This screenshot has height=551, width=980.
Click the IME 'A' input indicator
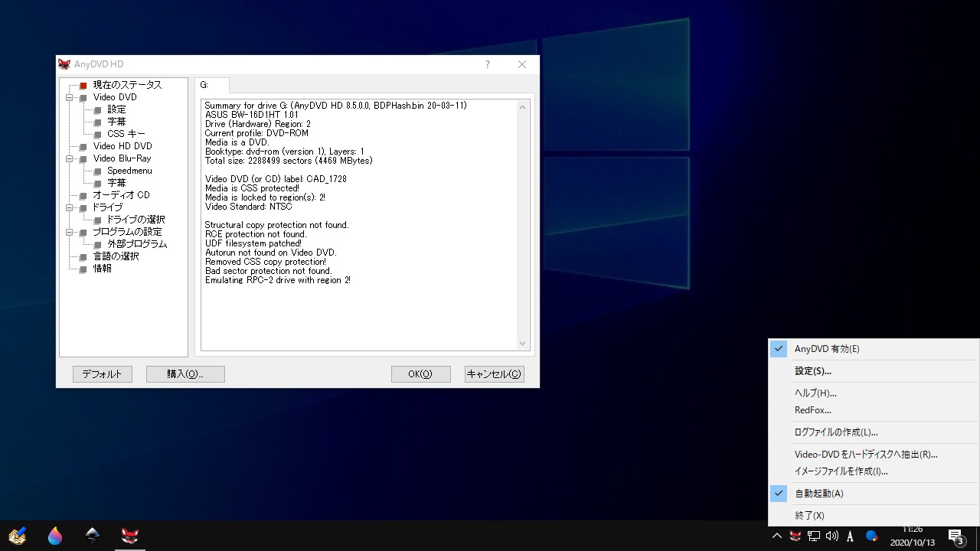[850, 536]
